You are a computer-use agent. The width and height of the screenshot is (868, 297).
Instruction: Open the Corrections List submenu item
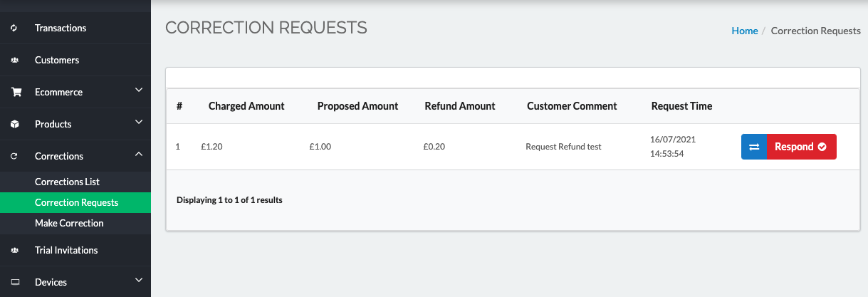[67, 182]
